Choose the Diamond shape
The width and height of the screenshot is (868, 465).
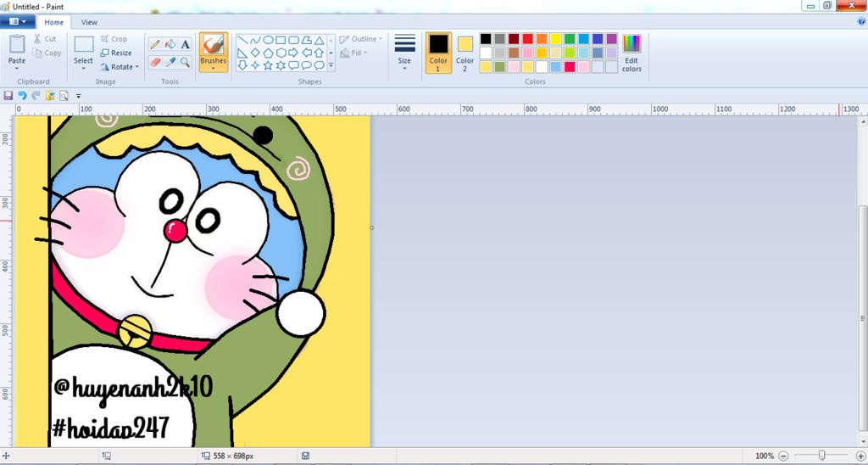[x=255, y=53]
